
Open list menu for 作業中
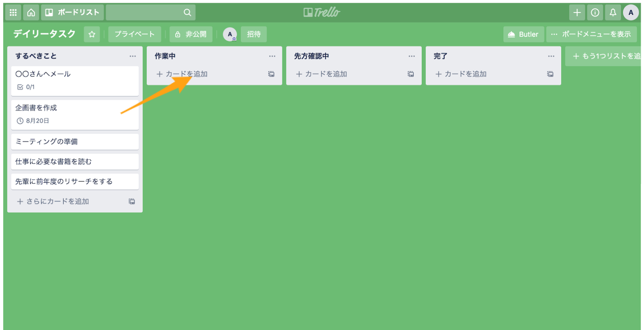point(272,56)
